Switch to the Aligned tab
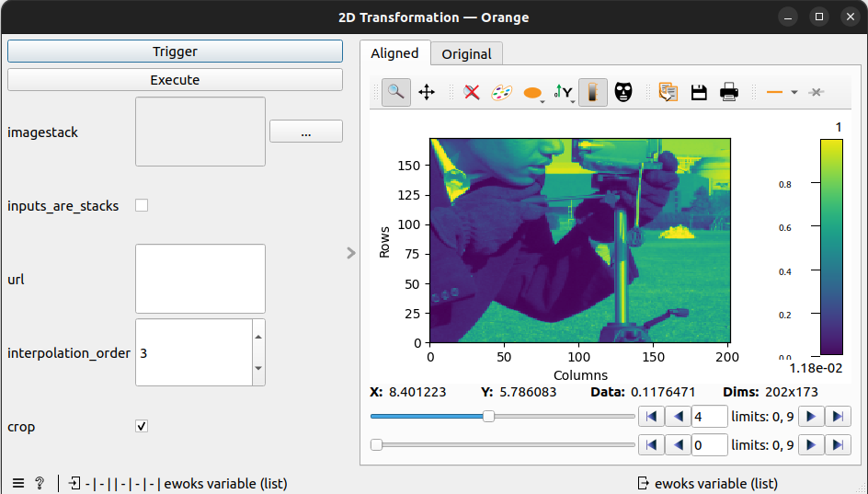 (x=394, y=53)
